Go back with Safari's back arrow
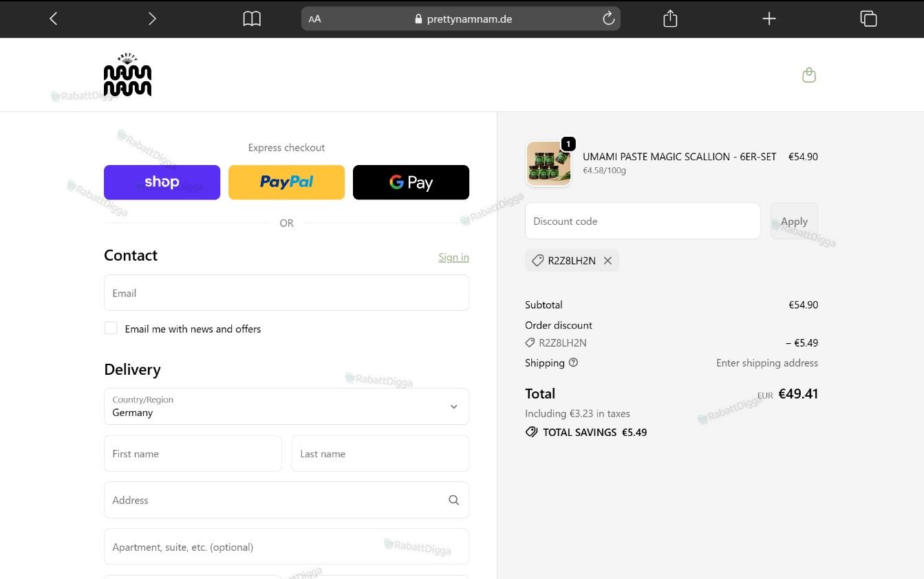Screen dimensions: 924x579 coord(54,19)
